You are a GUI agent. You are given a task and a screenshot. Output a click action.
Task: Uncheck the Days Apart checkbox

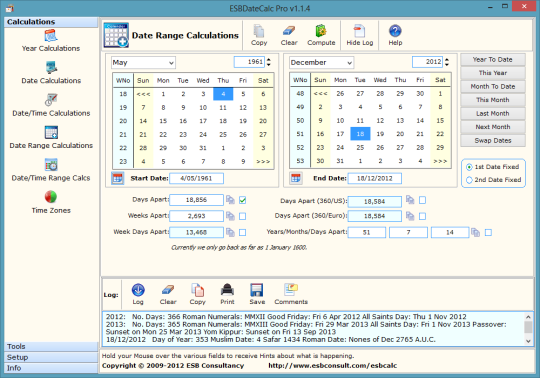[x=242, y=200]
